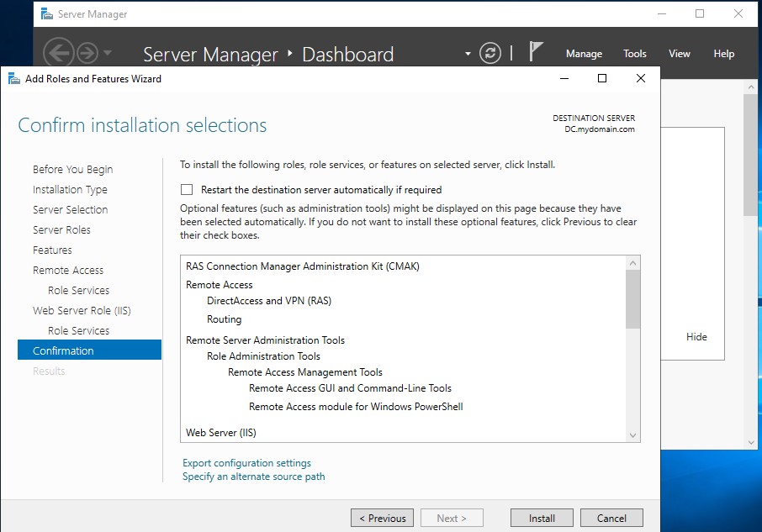Click the Cancel button
Screen dimensions: 762x532
pyautogui.click(x=611, y=518)
